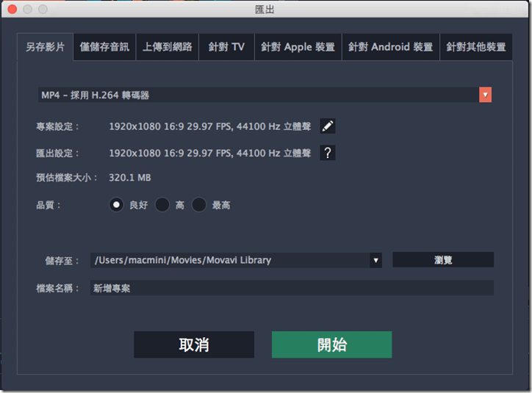Image resolution: width=532 pixels, height=393 pixels.
Task: Open the 針對 Android 裝置 tab
Action: point(390,47)
